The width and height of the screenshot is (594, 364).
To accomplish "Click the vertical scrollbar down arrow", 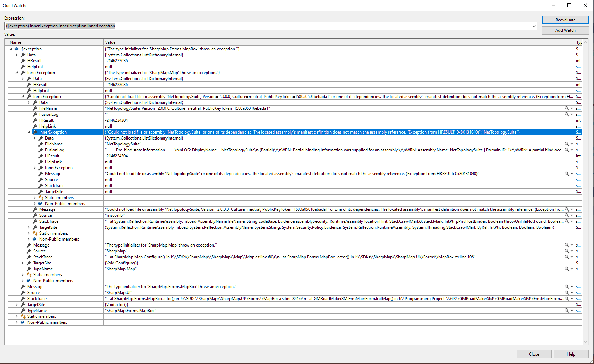I will pos(585,342).
